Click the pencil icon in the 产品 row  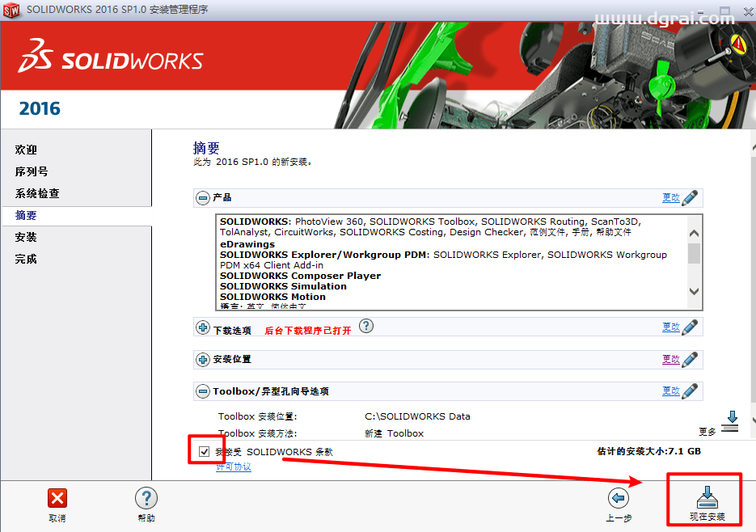(691, 197)
